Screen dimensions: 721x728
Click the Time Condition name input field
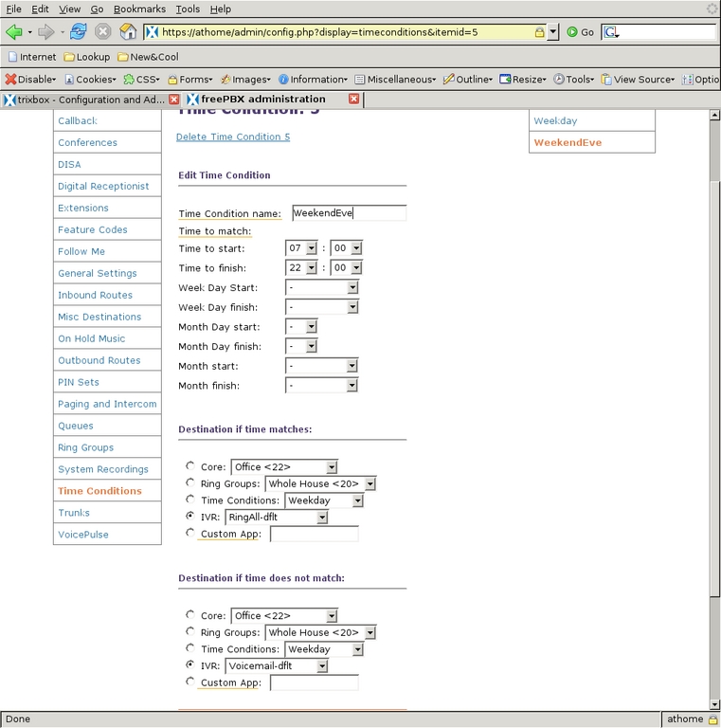coord(349,213)
